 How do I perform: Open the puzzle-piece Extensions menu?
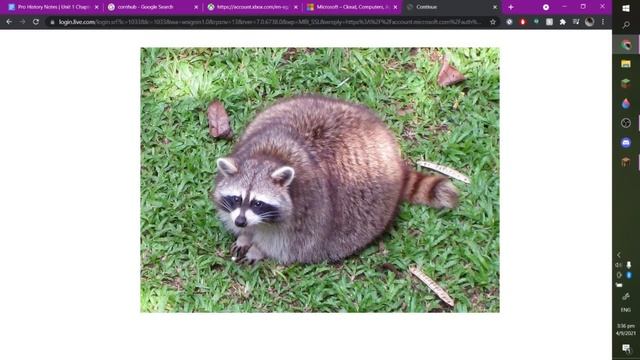coord(562,22)
